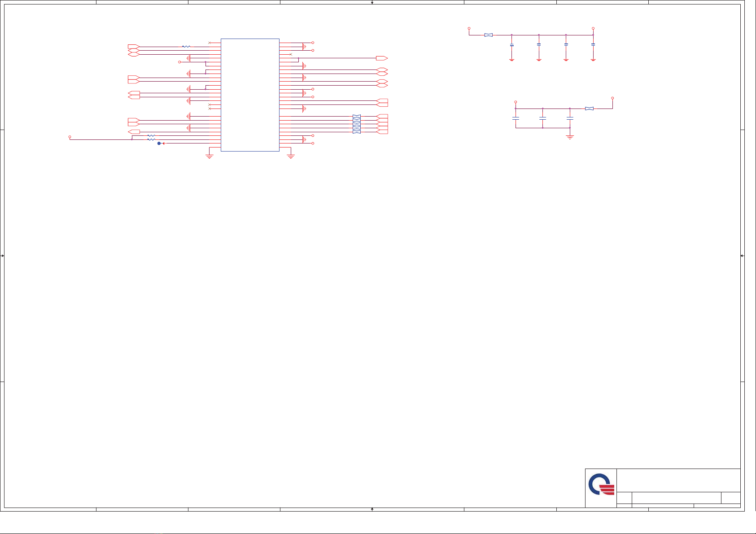Select ferrite bead in upper power filter
This screenshot has width=756, height=534.
pyautogui.click(x=489, y=35)
